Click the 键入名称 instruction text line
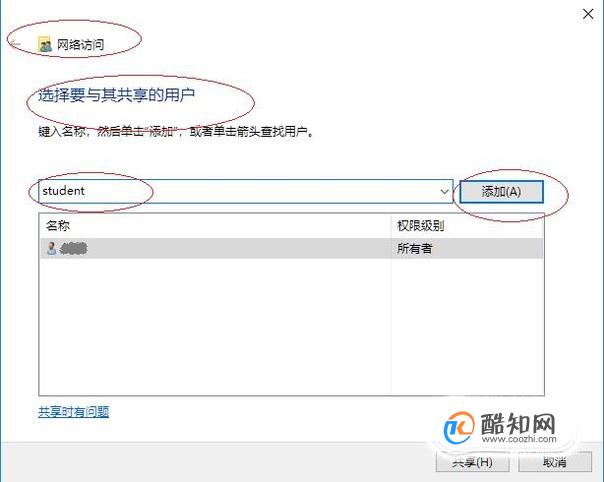 pyautogui.click(x=176, y=132)
